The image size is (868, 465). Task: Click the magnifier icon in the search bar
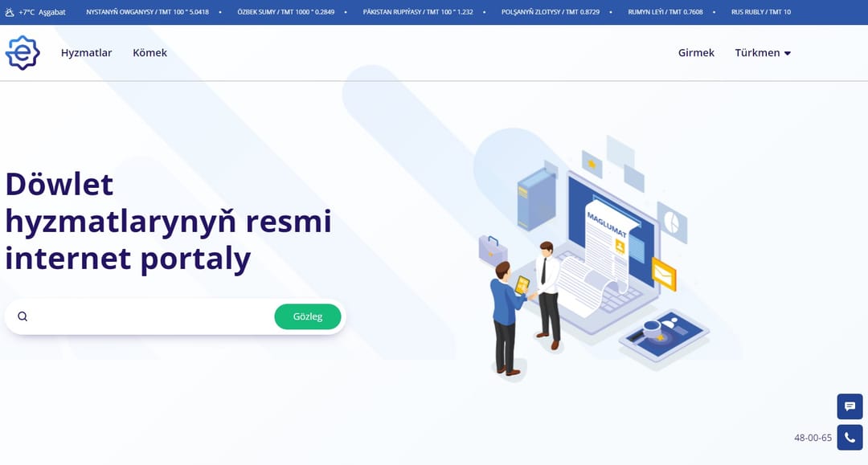tap(22, 316)
